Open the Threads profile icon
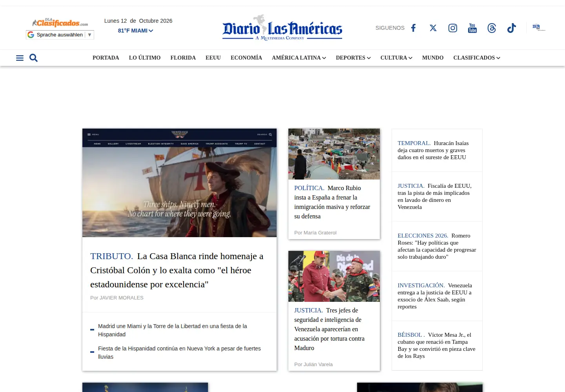Screen dimensions: 565x392 pos(492,28)
